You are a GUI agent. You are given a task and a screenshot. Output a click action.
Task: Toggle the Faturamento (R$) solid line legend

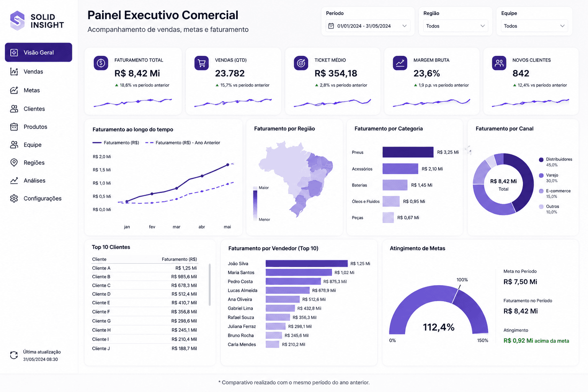click(116, 143)
